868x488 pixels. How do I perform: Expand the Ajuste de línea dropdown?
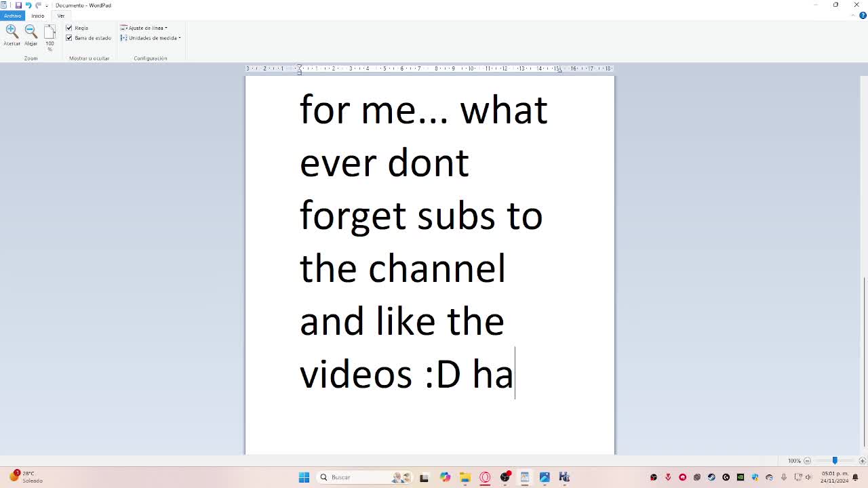[144, 28]
